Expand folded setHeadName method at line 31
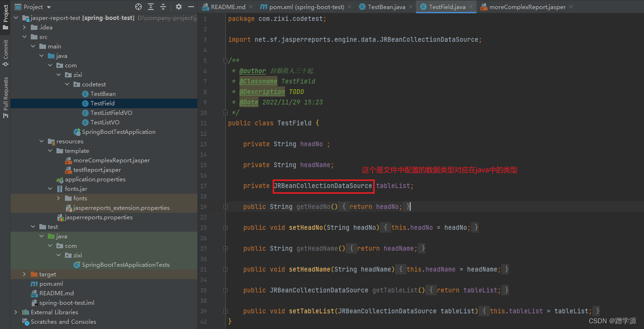Image resolution: width=644 pixels, height=329 pixels. tap(226, 269)
